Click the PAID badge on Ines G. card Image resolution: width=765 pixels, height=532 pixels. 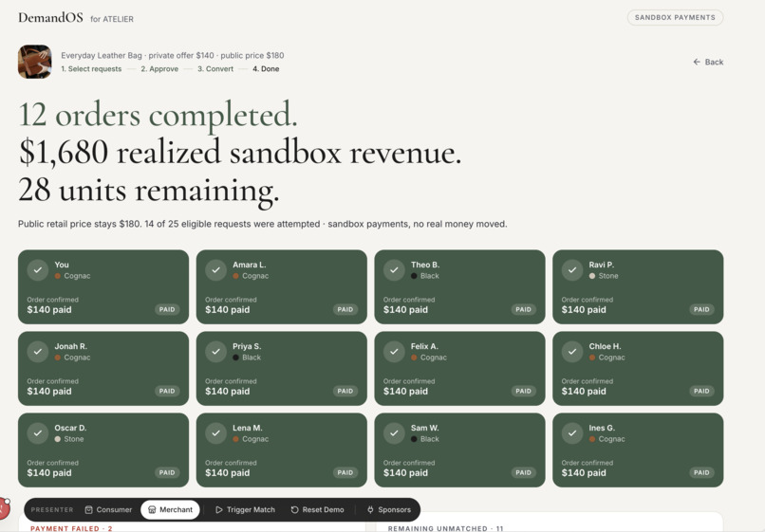click(x=701, y=472)
